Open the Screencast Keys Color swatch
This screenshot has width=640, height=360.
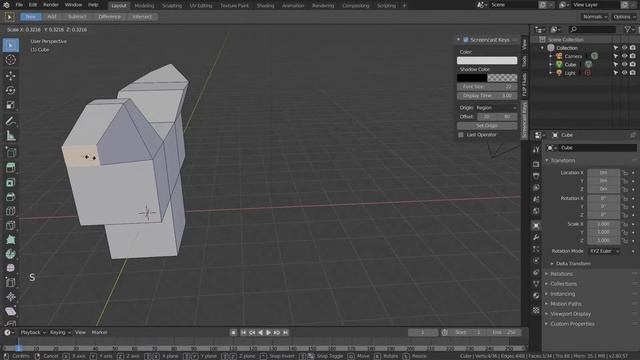[x=487, y=60]
